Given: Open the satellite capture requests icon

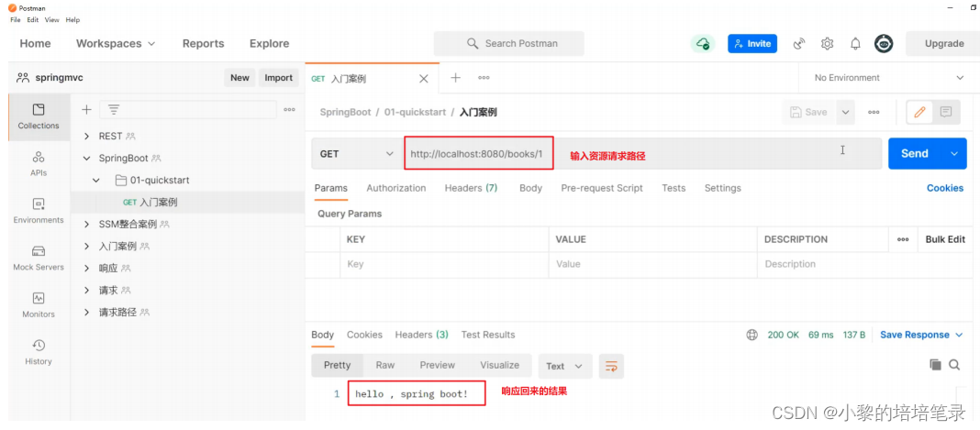Looking at the screenshot, I should [798, 44].
